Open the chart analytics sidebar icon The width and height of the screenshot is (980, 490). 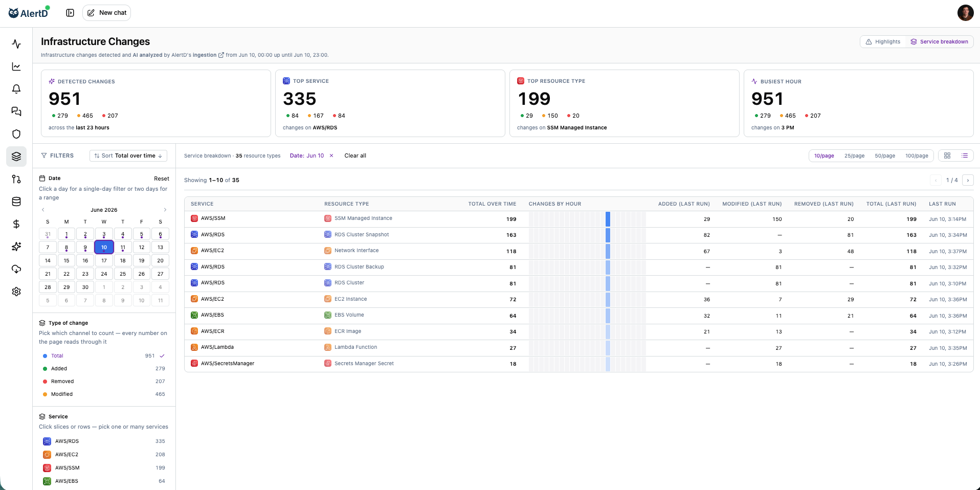16,66
